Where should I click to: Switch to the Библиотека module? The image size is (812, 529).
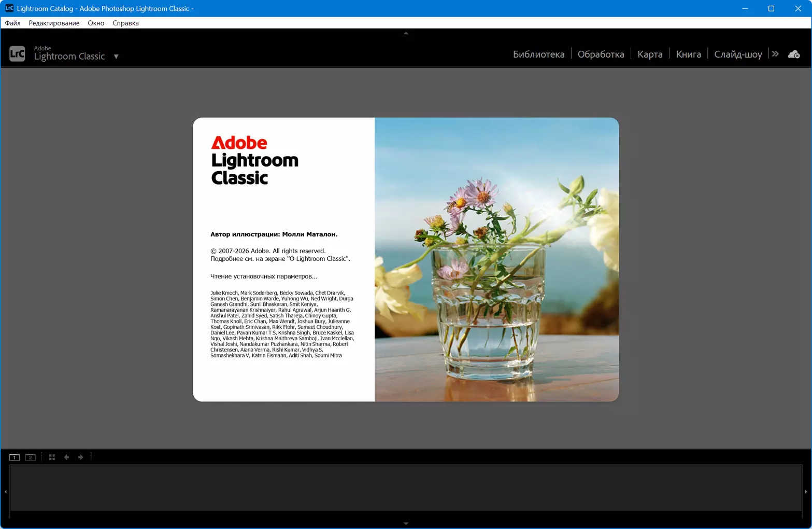click(x=538, y=54)
